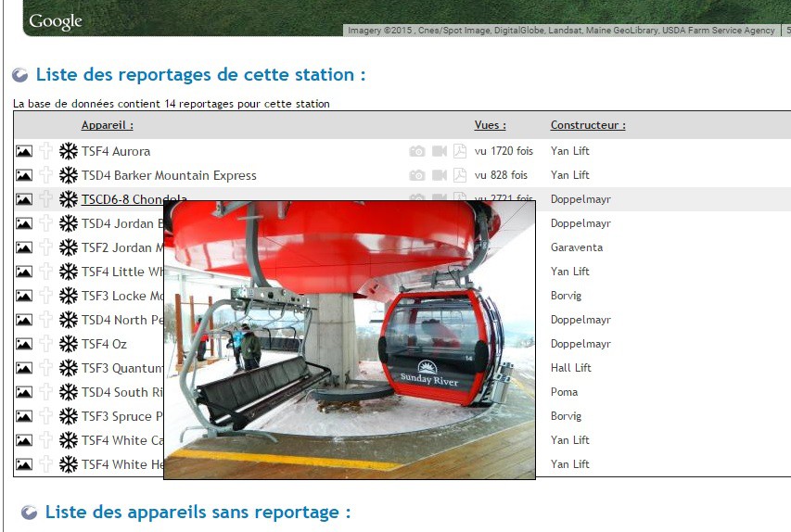Click the photo icon for TSF4 Oz
This screenshot has width=791, height=532.
[24, 344]
